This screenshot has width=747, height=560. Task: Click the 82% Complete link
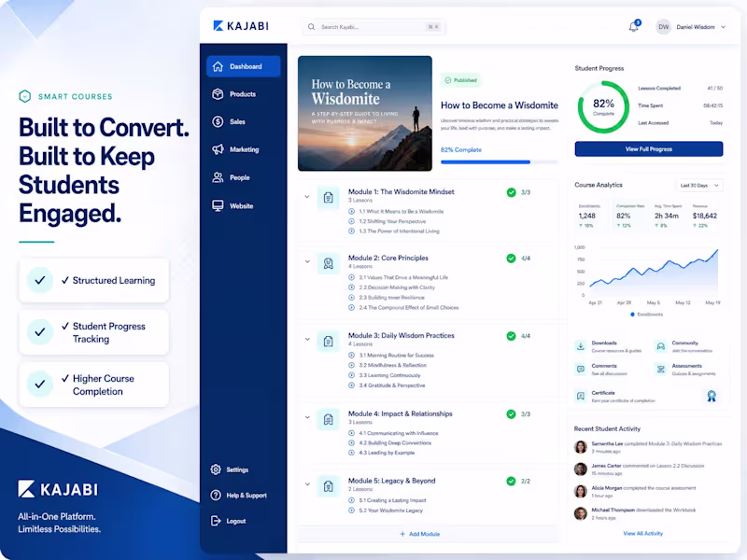[x=460, y=150]
